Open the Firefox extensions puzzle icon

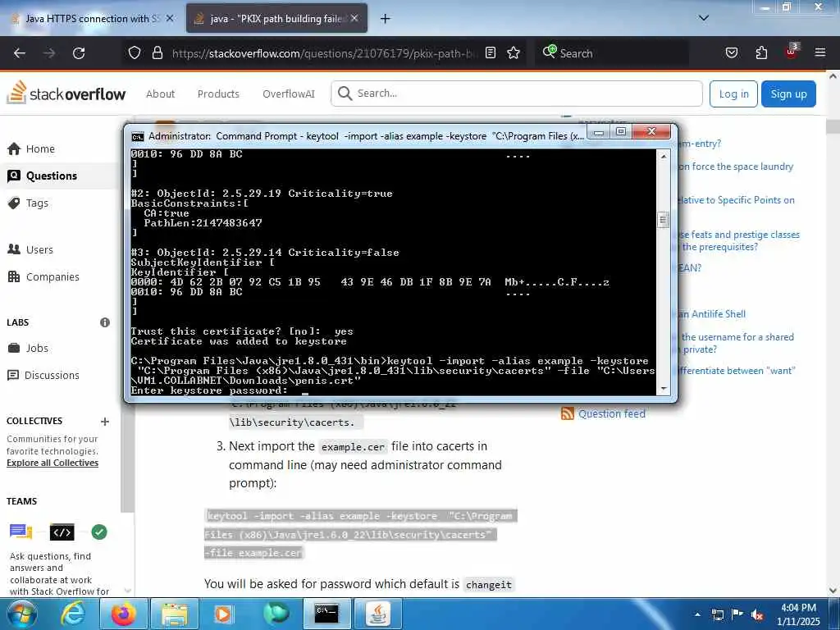pyautogui.click(x=761, y=52)
